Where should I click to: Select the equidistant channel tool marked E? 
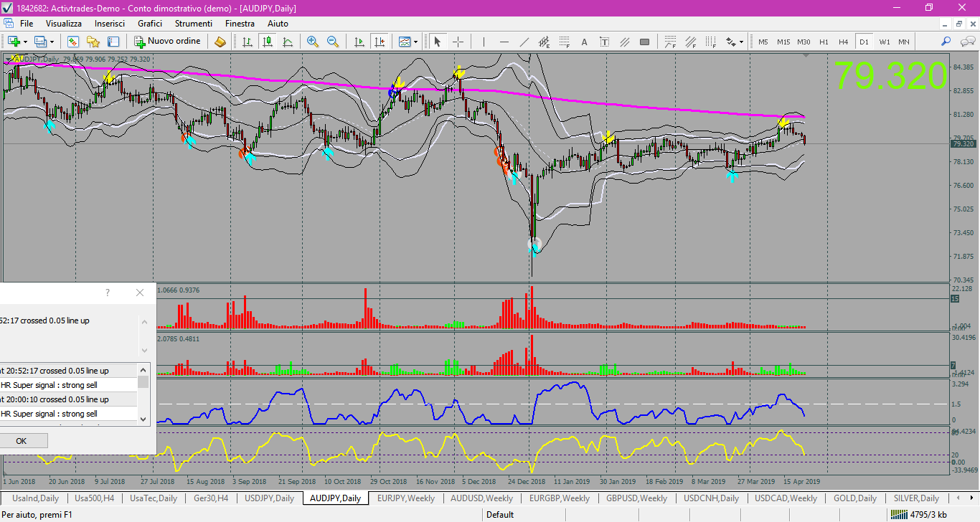[545, 42]
